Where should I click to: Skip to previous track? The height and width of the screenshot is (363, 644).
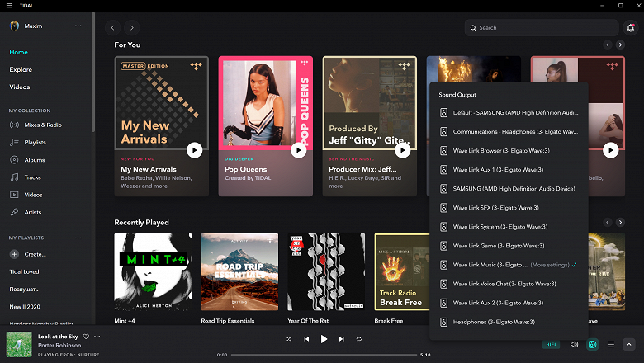[x=306, y=339]
